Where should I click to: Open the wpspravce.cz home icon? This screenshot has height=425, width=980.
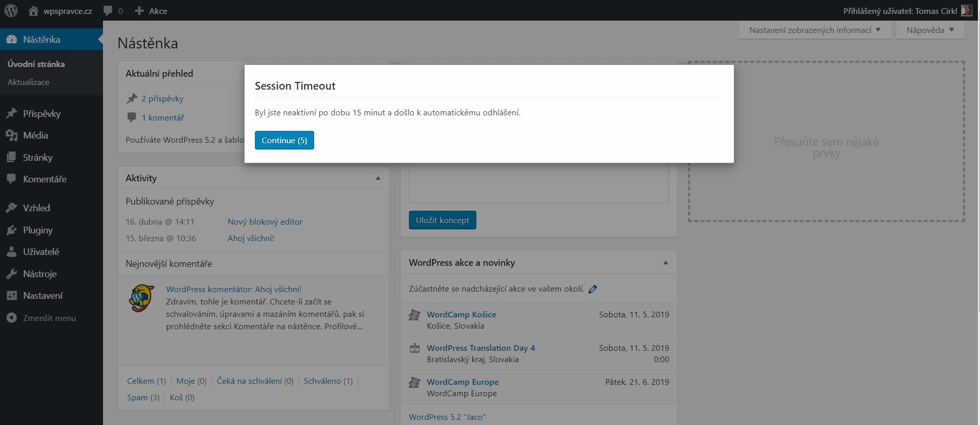33,11
